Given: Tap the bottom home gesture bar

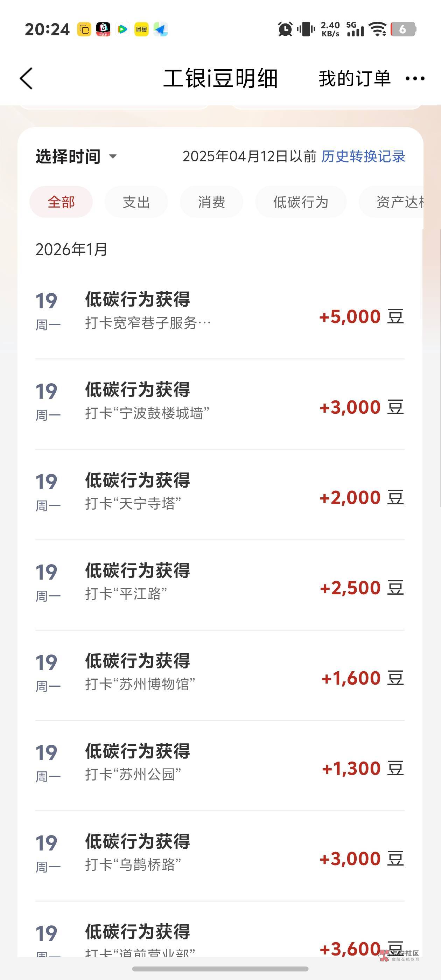Looking at the screenshot, I should coord(220,968).
